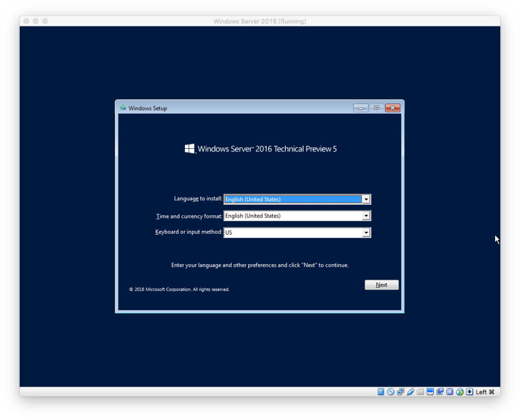Viewport: 520px width, 420px height.
Task: Click the 'Language to install:' label
Action: point(198,199)
